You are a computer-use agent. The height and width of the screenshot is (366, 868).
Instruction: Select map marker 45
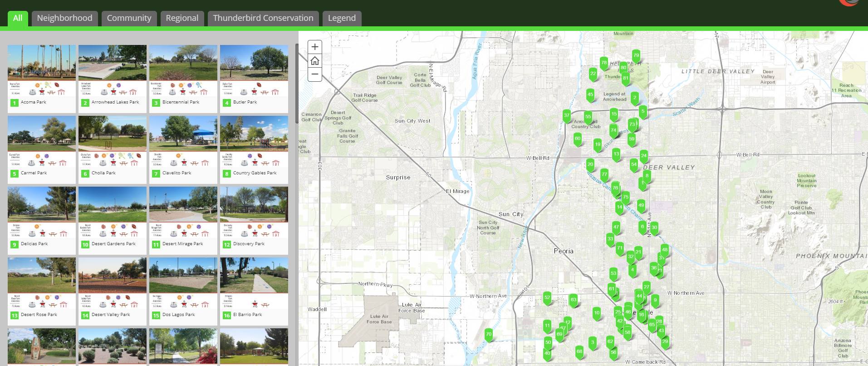tap(590, 95)
